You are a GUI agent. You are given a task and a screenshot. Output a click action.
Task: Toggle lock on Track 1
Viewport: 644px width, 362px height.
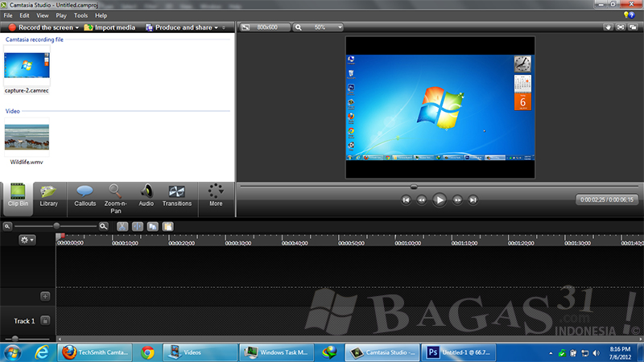pyautogui.click(x=45, y=320)
